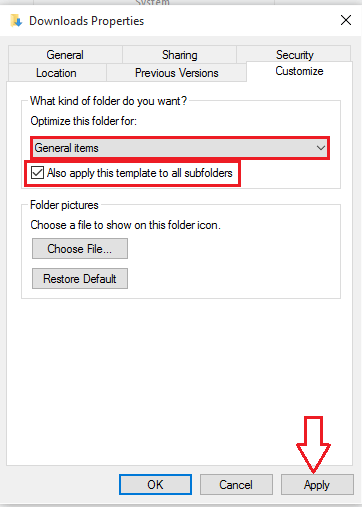Screen dimensions: 362x507
Task: Untick the apply template to subfolders checkbox
Action: coord(37,173)
